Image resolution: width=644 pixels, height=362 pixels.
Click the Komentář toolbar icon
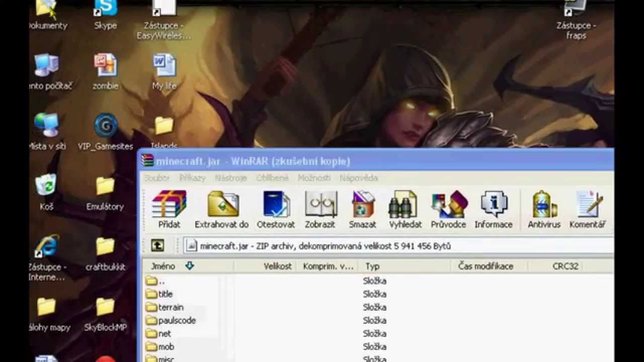tap(587, 210)
